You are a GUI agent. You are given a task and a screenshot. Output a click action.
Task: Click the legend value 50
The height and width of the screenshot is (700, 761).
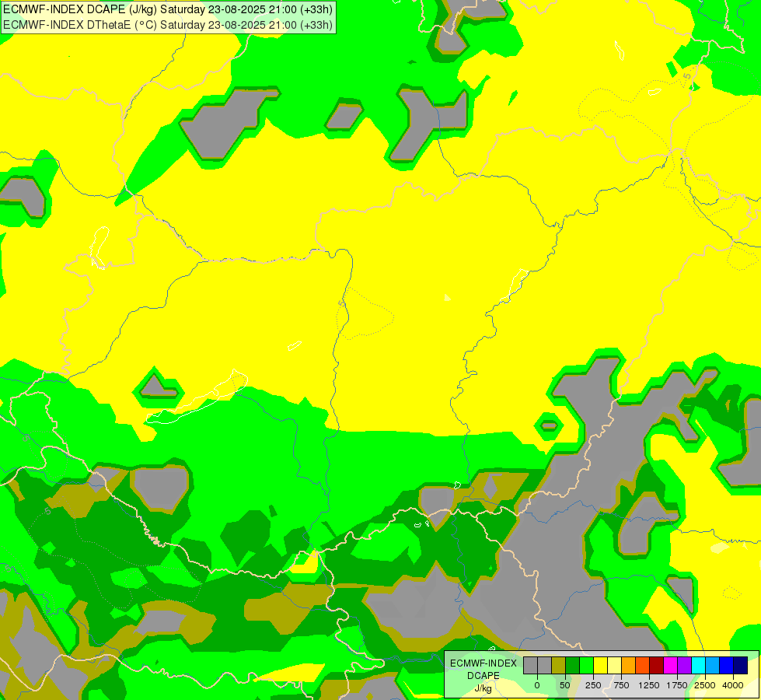pos(565,685)
